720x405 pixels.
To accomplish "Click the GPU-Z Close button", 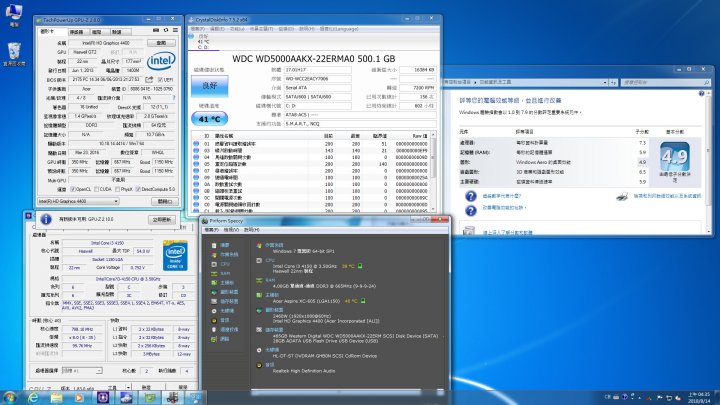I will pos(164,202).
